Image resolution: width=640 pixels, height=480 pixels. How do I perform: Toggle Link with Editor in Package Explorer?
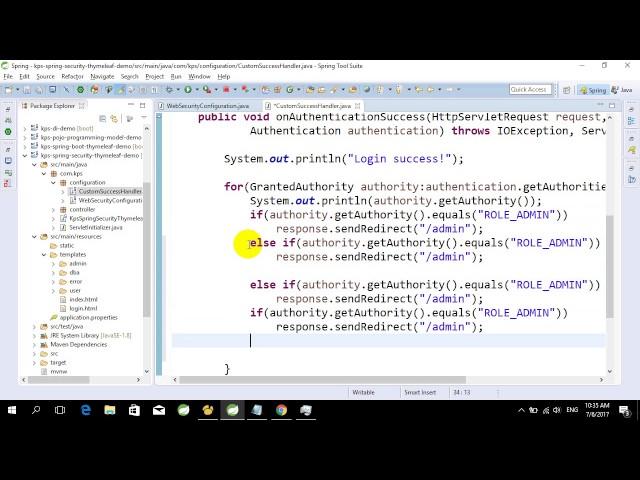[x=114, y=119]
